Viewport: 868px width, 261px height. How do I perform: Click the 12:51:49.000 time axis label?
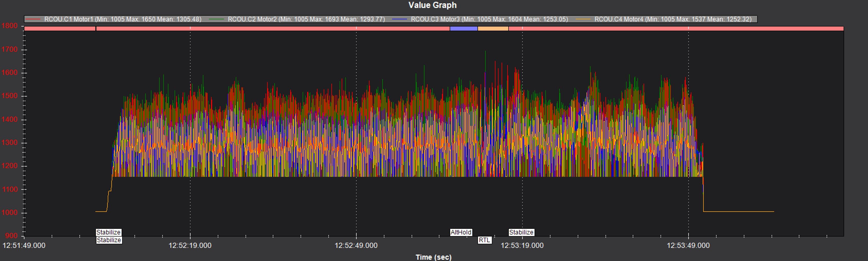[x=24, y=246]
